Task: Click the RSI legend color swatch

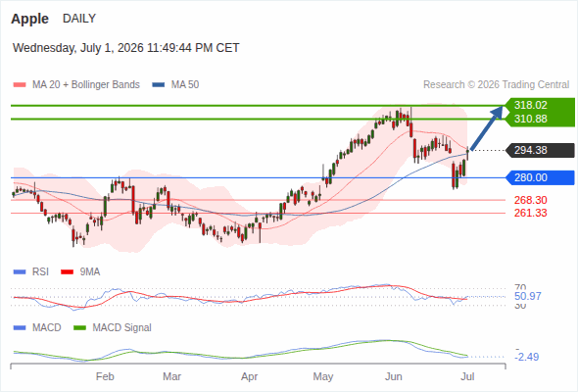Action: pyautogui.click(x=20, y=272)
